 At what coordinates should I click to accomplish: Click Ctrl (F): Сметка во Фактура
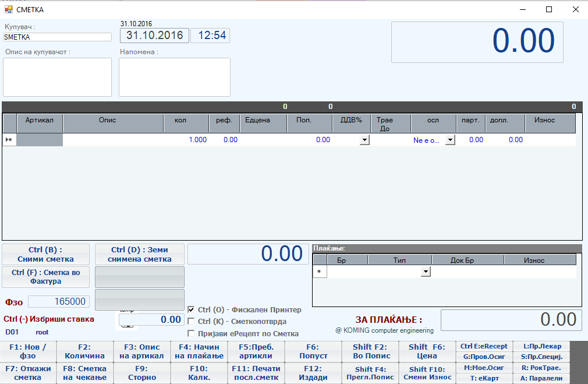click(x=46, y=277)
